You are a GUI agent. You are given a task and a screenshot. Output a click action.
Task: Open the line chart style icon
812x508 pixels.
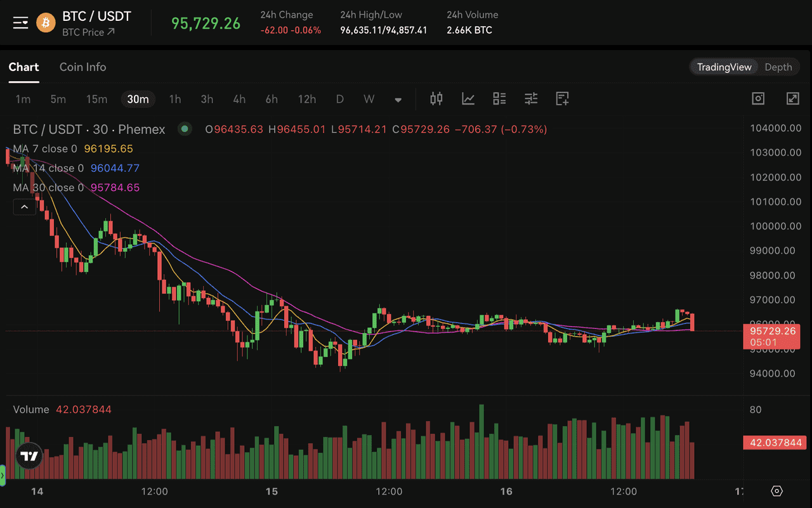point(468,99)
